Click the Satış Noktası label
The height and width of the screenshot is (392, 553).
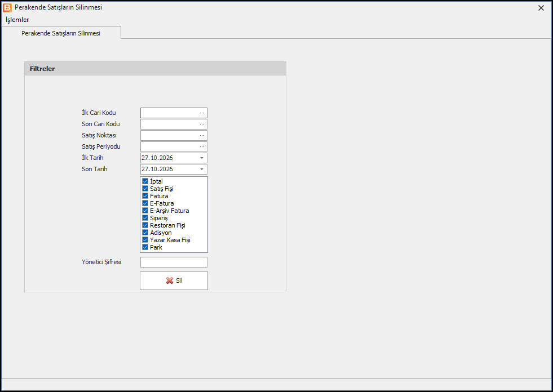coord(99,135)
